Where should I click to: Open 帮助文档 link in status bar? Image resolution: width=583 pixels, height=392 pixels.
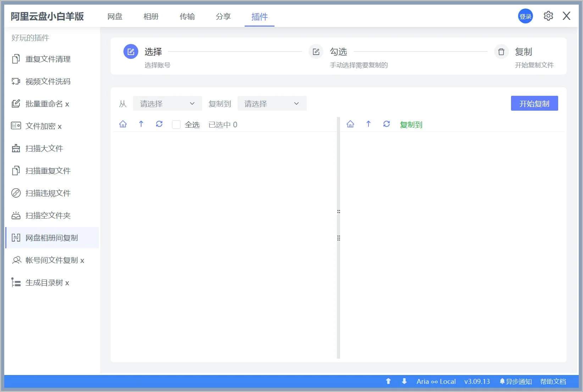(x=553, y=382)
